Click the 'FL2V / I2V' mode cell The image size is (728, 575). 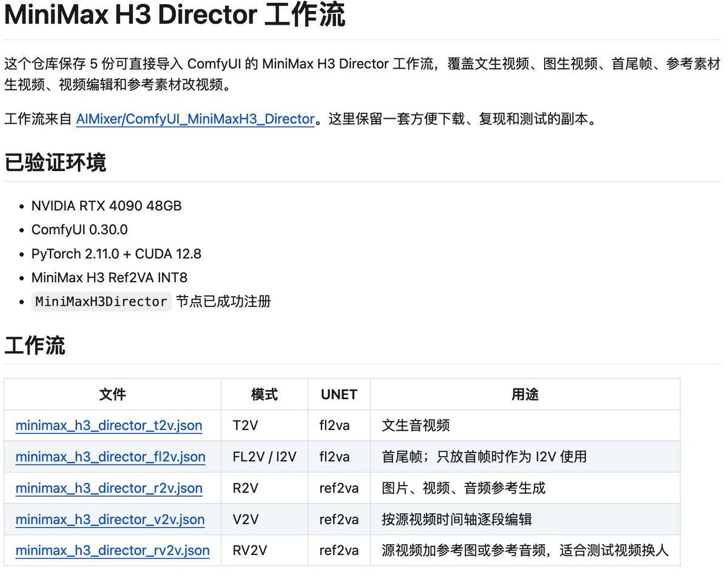(265, 457)
